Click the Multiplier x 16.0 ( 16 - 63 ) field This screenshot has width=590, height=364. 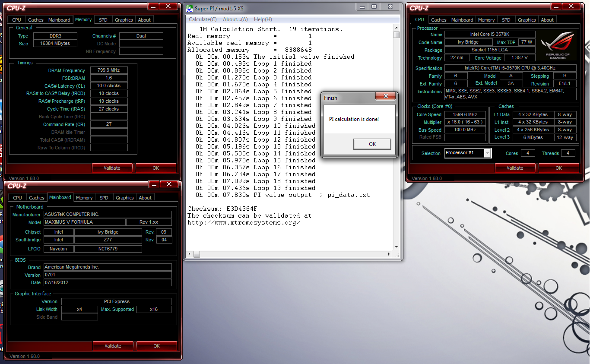pos(465,122)
